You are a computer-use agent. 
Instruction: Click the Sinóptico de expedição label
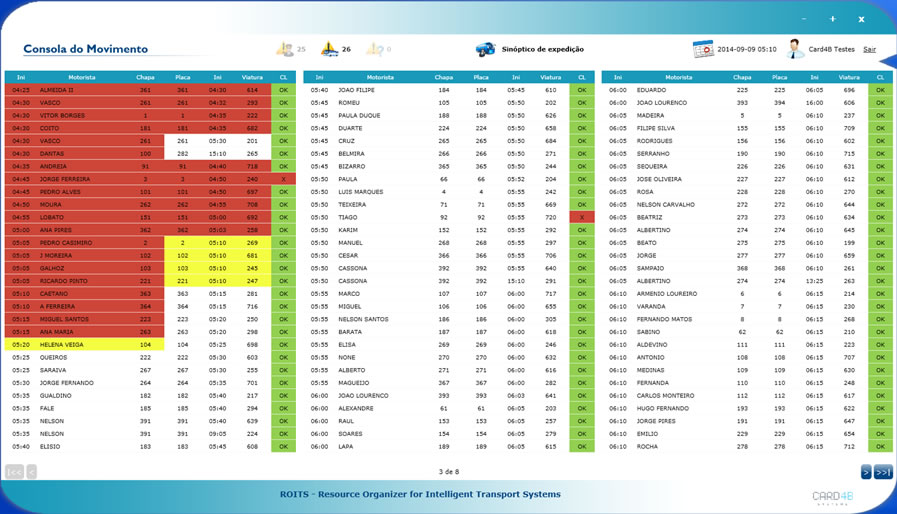542,49
